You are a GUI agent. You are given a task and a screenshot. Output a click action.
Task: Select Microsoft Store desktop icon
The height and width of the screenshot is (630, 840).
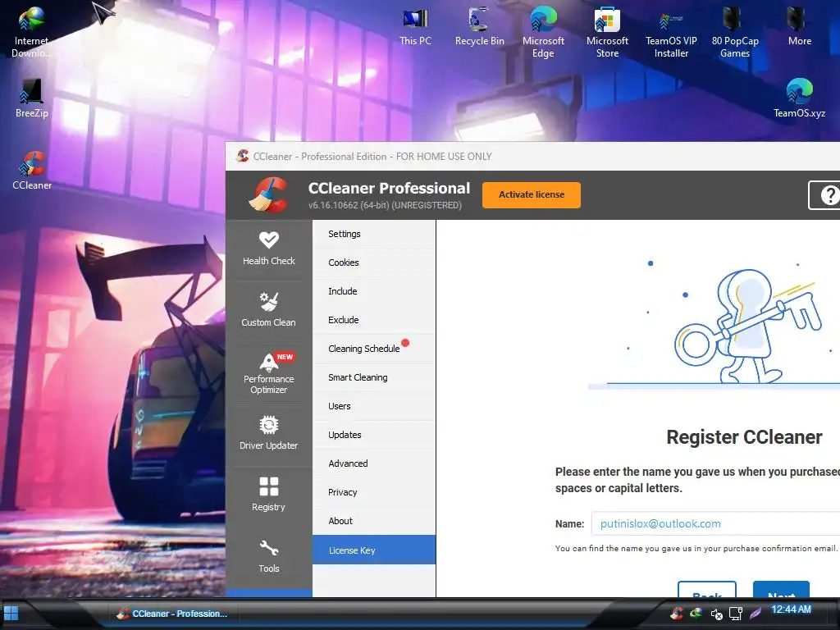tap(607, 32)
